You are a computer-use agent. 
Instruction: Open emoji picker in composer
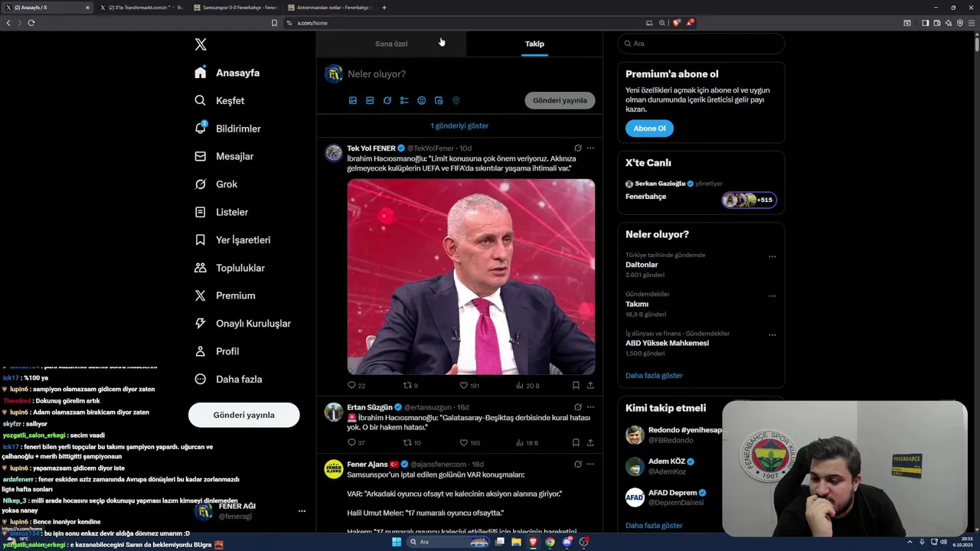pyautogui.click(x=421, y=100)
